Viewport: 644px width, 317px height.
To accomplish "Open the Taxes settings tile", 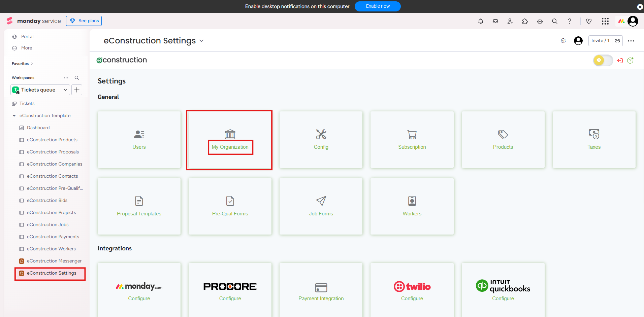I will 594,140.
